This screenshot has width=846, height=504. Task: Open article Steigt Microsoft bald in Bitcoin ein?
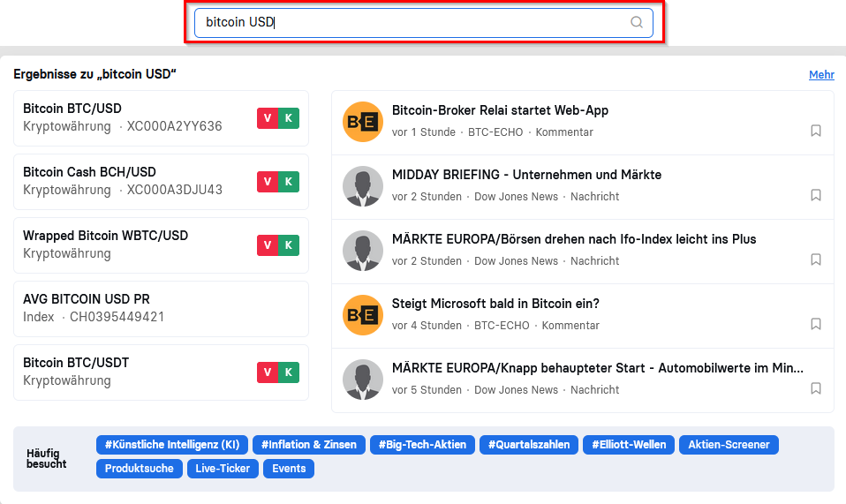(495, 304)
